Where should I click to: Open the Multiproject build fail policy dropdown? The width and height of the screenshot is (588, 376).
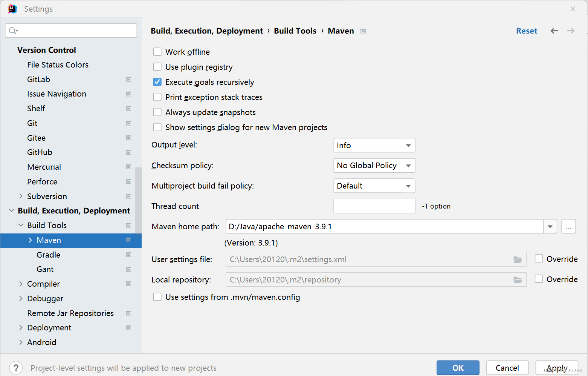tap(374, 186)
